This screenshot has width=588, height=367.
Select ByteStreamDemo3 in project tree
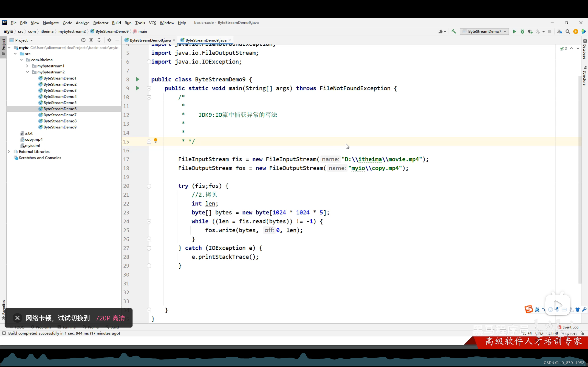60,91
